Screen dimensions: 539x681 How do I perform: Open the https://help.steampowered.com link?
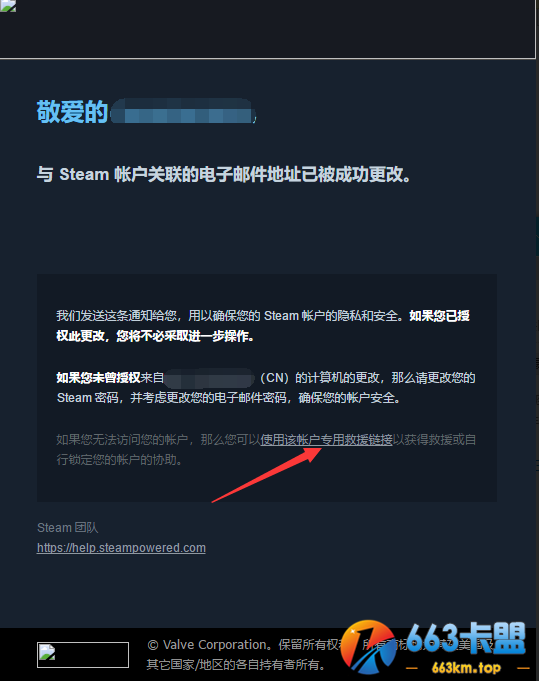click(x=121, y=548)
